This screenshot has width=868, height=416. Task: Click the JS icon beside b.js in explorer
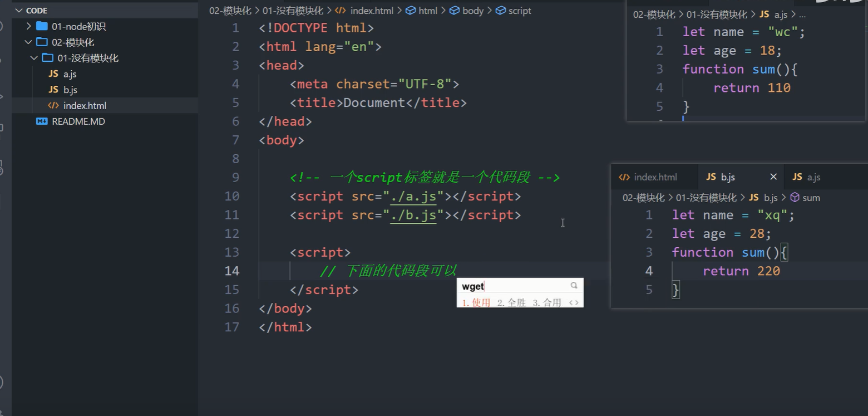pos(53,90)
